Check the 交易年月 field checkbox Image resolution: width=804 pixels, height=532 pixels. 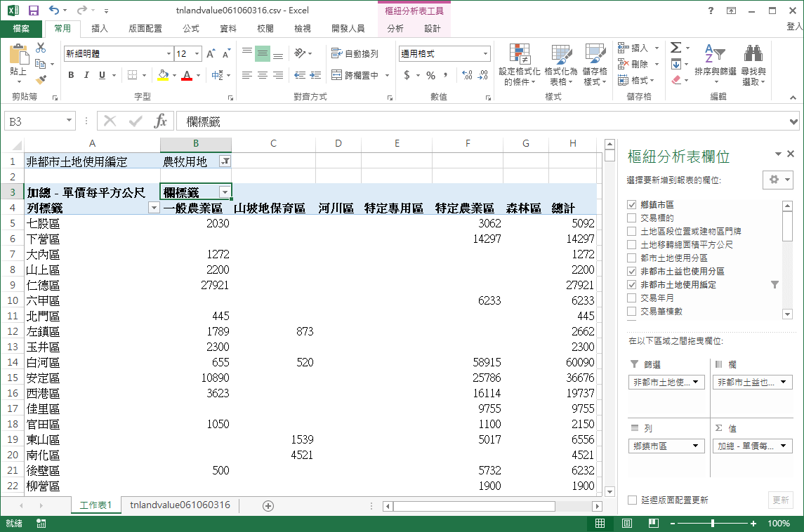pyautogui.click(x=632, y=298)
